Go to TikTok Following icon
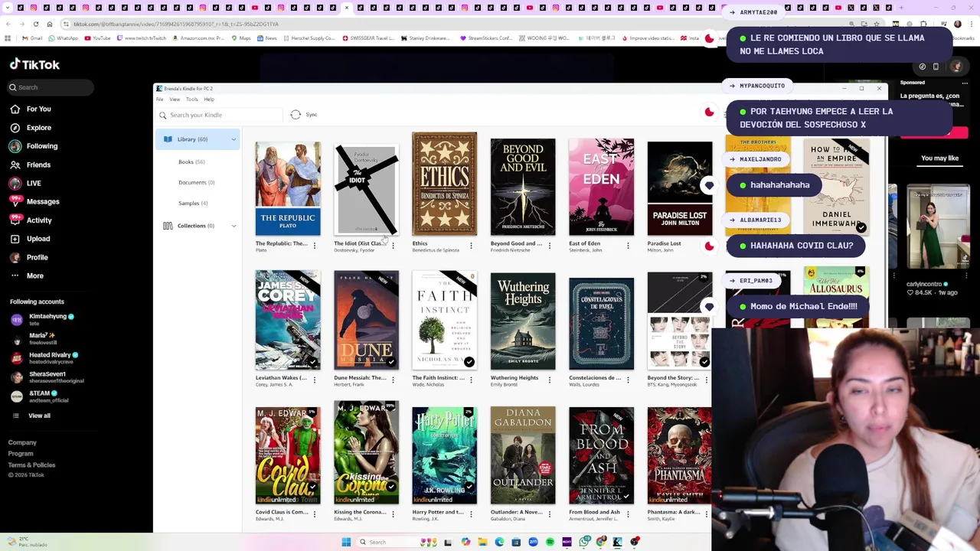 [15, 146]
